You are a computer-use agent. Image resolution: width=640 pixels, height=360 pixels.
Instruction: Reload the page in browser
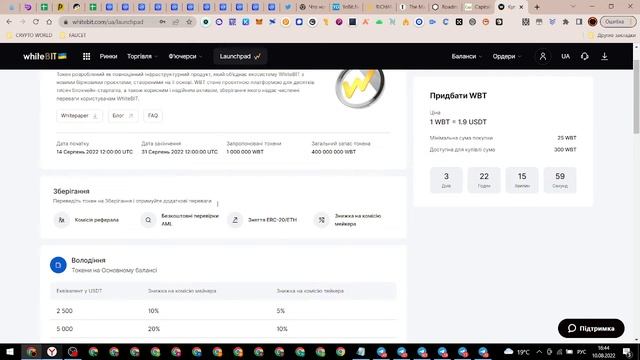[36, 22]
